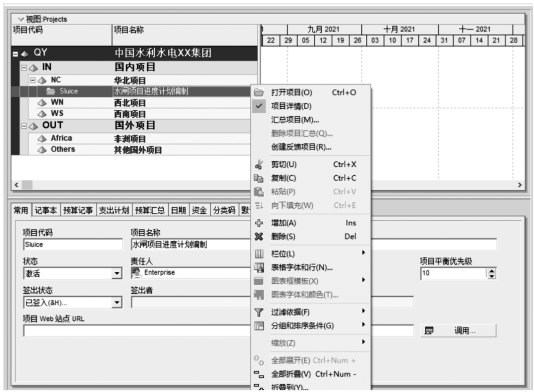Open the 签出状态 dropdown arrow

tap(117, 302)
